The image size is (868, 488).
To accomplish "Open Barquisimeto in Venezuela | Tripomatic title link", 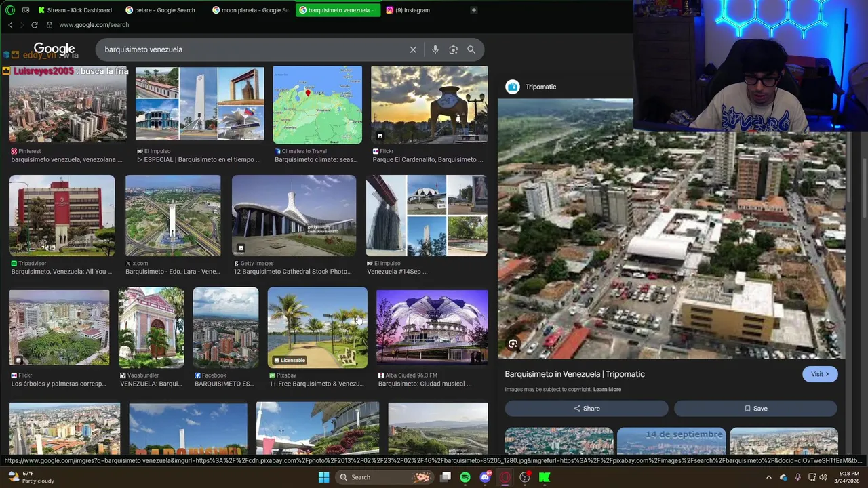I will 574,374.
